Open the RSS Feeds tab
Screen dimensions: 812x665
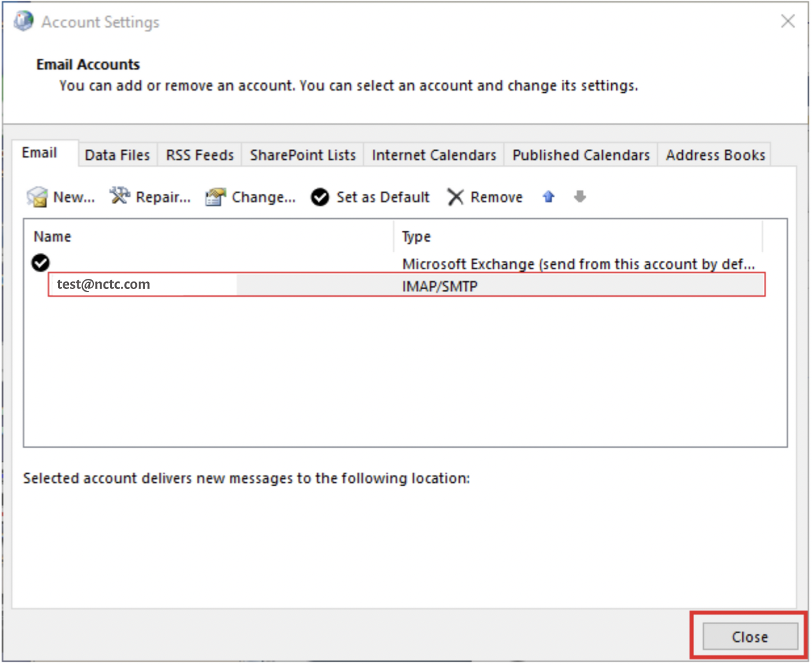point(199,154)
